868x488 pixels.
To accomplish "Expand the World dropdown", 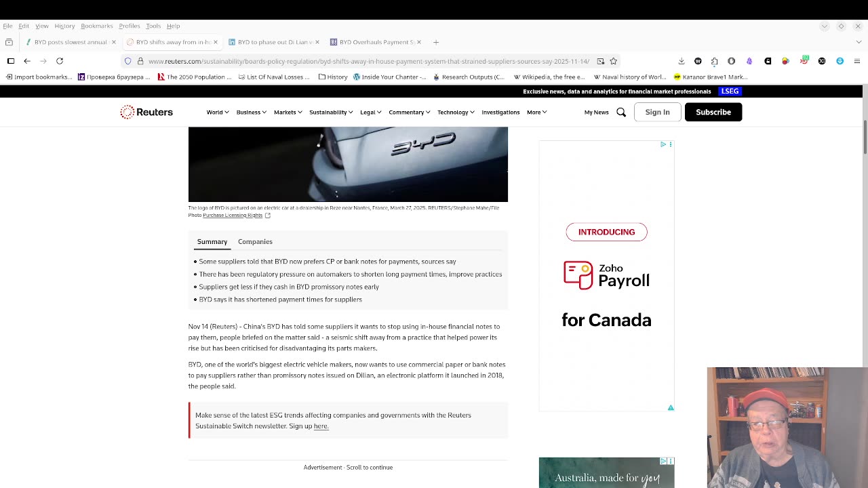I will tap(218, 112).
